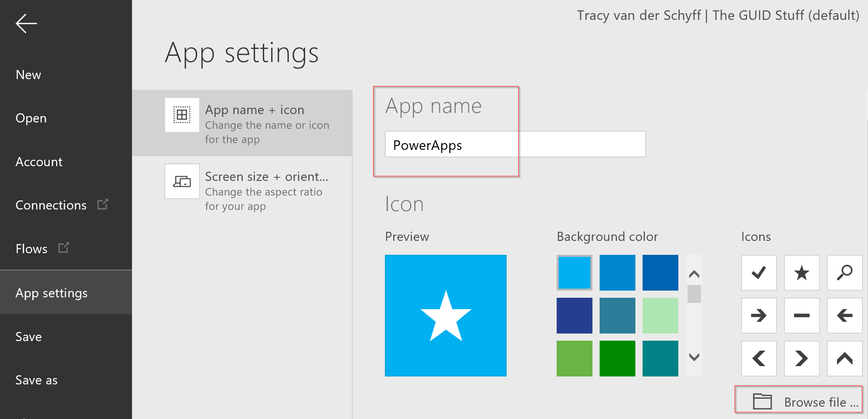Open the New menu item
The height and width of the screenshot is (419, 868).
(x=28, y=75)
